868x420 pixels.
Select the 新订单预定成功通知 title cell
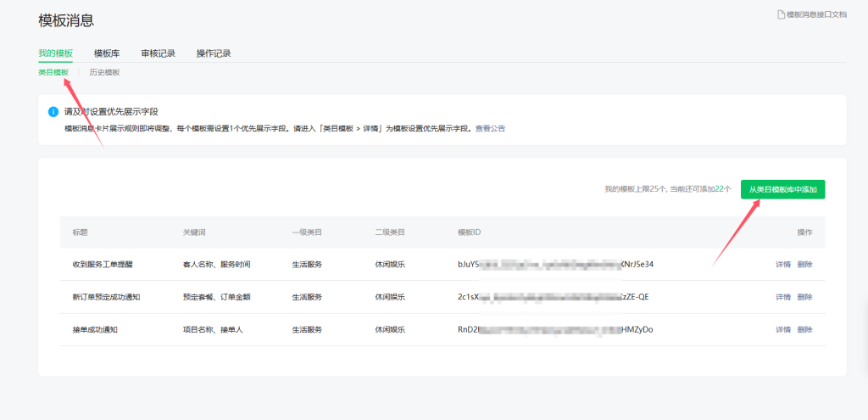106,297
